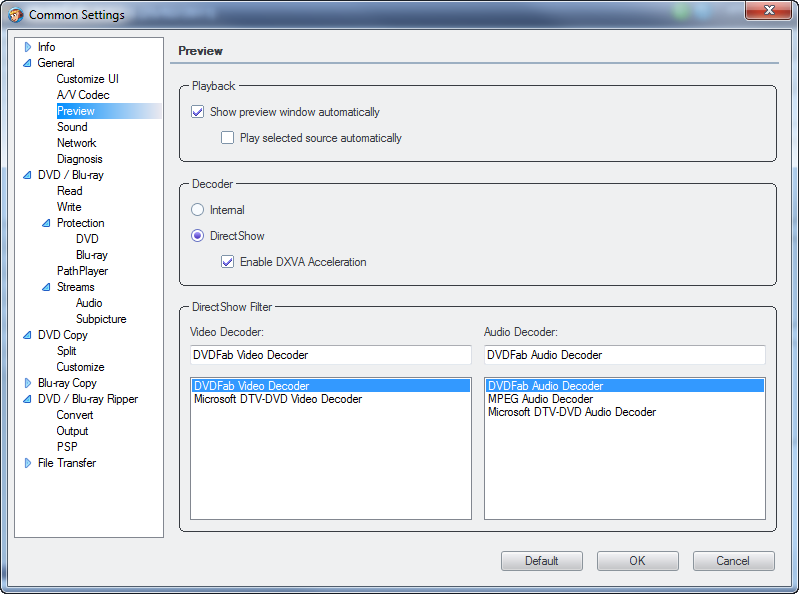Screen dimensions: 799x594
Task: Collapse the Streams node arrow
Action: coord(46,287)
